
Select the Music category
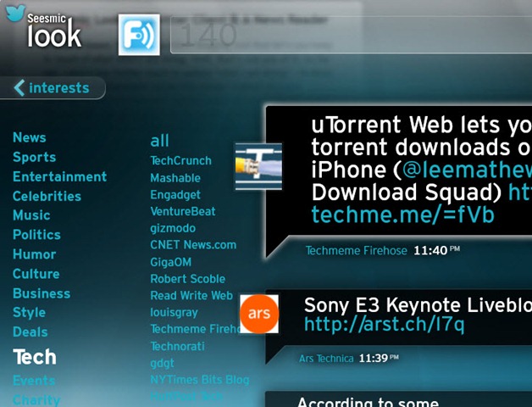tap(31, 215)
